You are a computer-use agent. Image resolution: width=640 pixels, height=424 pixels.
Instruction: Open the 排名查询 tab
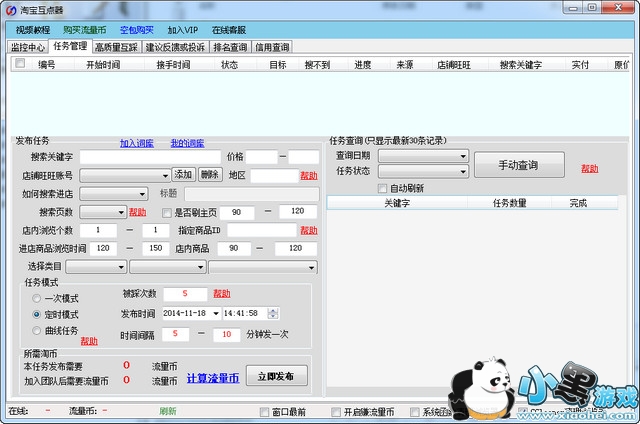point(231,47)
